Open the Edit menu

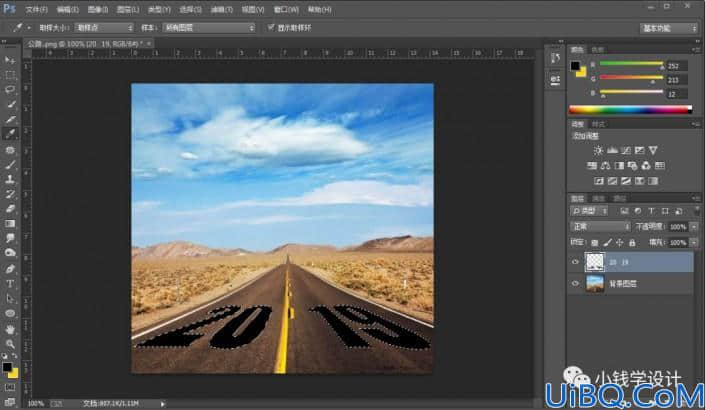tap(67, 9)
